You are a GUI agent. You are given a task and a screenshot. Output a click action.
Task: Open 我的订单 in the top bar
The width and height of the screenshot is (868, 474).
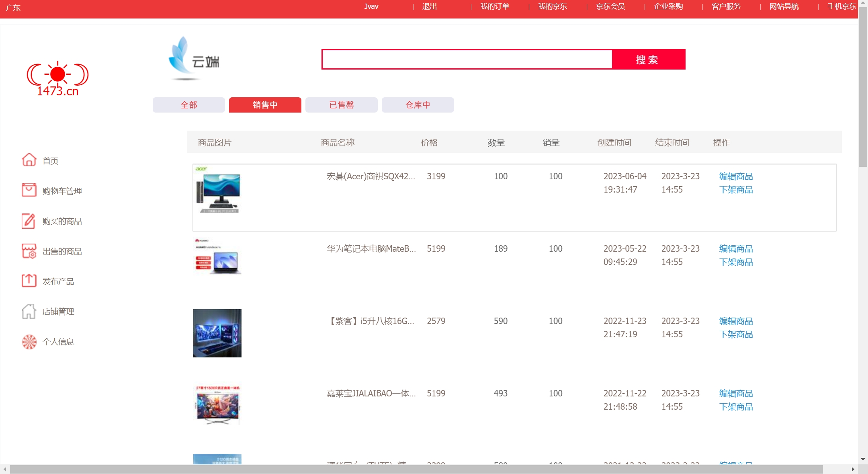pyautogui.click(x=495, y=6)
